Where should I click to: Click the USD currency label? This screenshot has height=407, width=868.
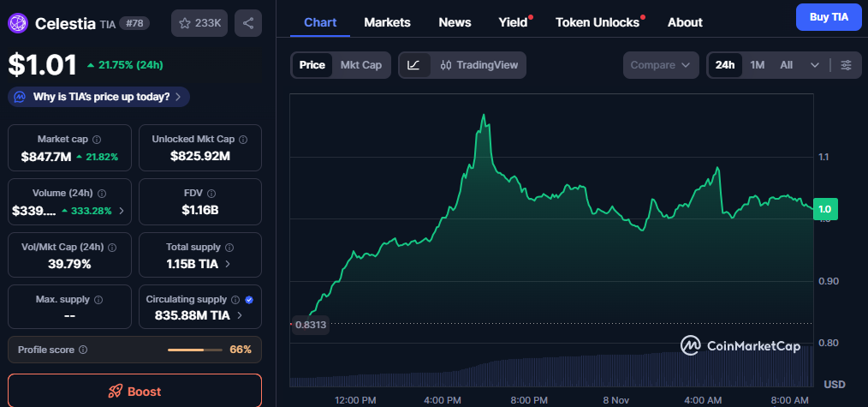[835, 385]
